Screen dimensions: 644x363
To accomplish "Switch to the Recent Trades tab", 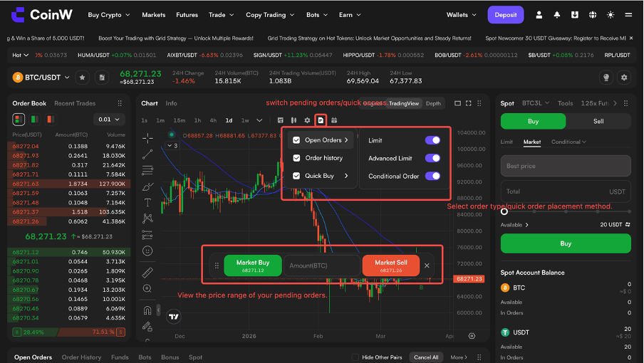I will (x=75, y=103).
